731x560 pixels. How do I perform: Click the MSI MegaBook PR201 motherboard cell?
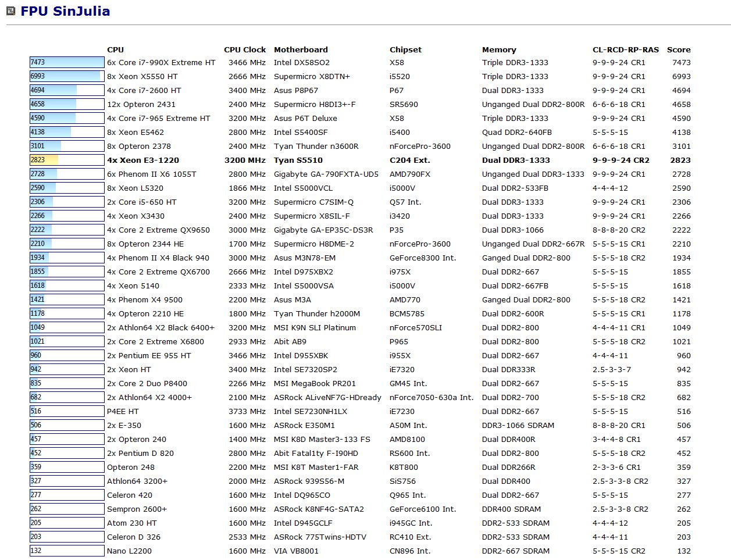click(x=315, y=383)
